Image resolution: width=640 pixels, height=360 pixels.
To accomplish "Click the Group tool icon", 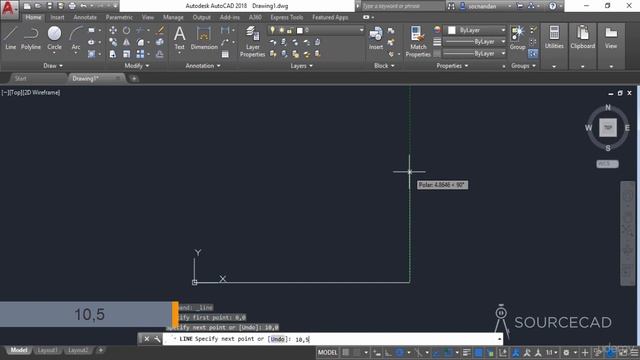I will [x=517, y=38].
